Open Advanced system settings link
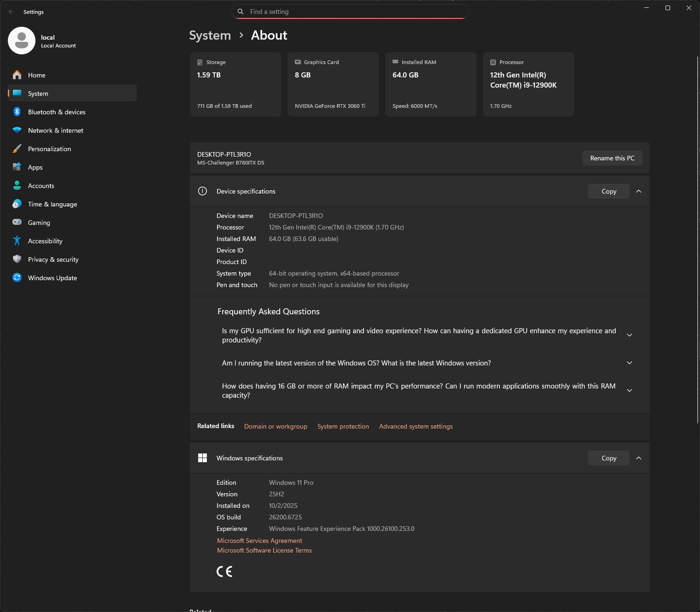This screenshot has width=700, height=612. tap(416, 426)
